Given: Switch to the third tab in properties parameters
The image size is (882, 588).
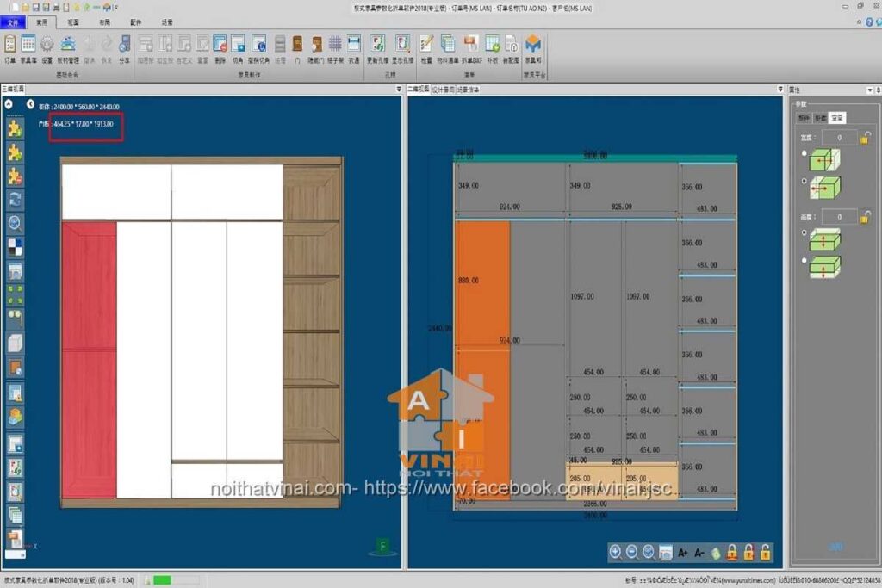Looking at the screenshot, I should point(837,117).
